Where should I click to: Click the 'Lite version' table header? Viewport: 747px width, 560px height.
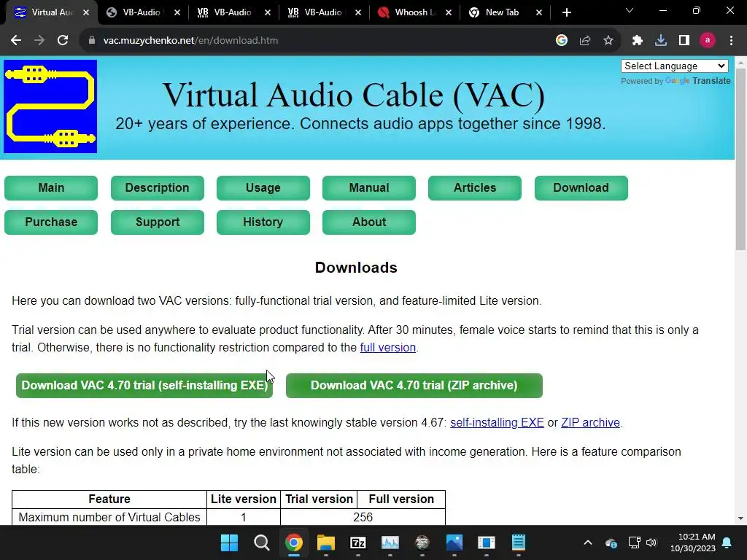point(244,499)
